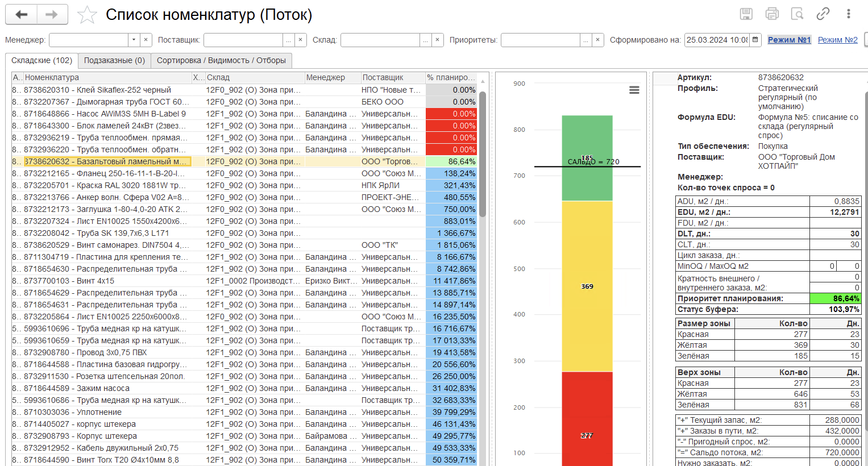Viewport: 868px width, 466px height.
Task: Click the 480,55% cell in the Анкер row
Action: (x=451, y=197)
